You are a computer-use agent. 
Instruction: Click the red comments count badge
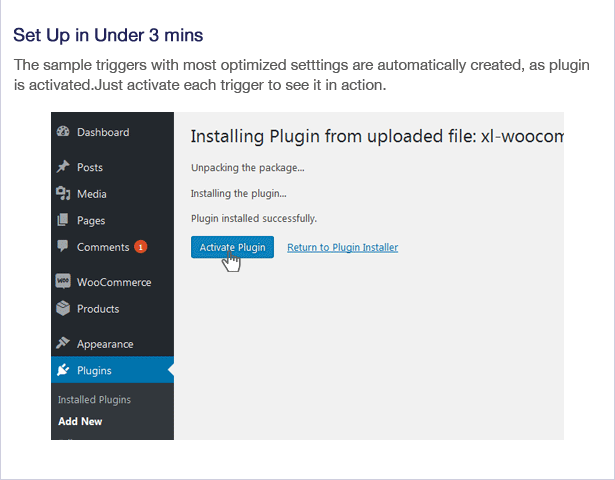click(140, 247)
